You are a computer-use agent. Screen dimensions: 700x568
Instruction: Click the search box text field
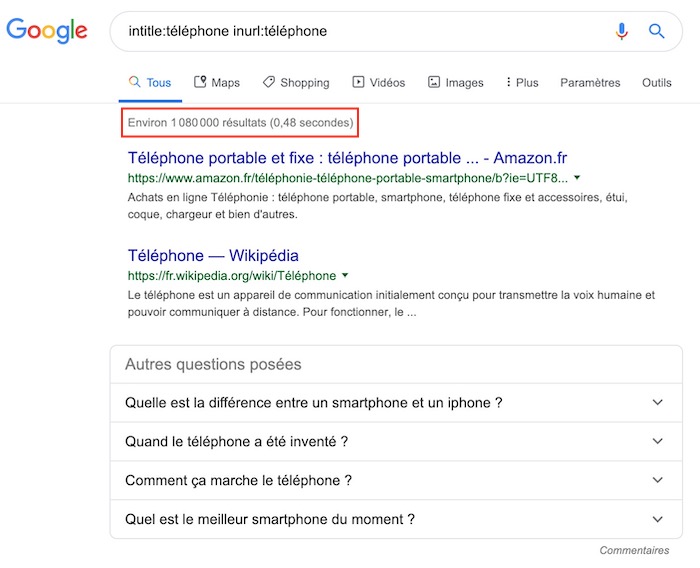[x=360, y=31]
